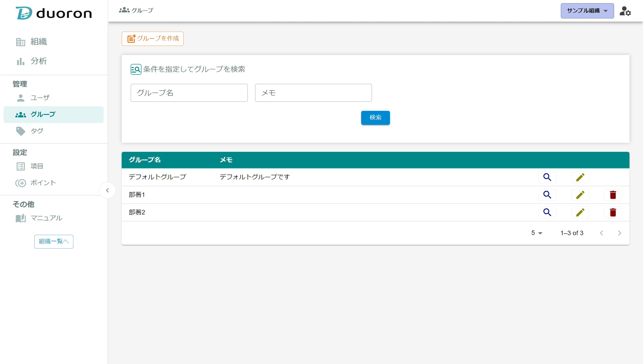Edit デフォルトグループ with pencil icon
The width and height of the screenshot is (643, 364).
pos(580,177)
